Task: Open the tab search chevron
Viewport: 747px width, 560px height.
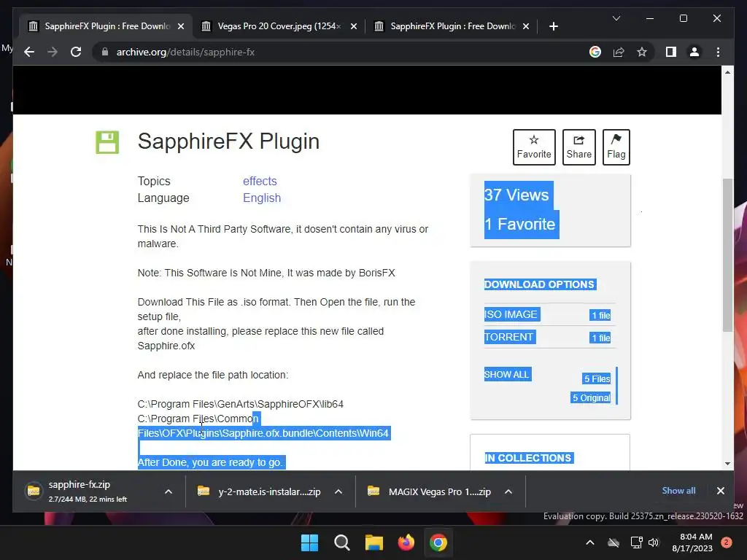Action: 616,18
